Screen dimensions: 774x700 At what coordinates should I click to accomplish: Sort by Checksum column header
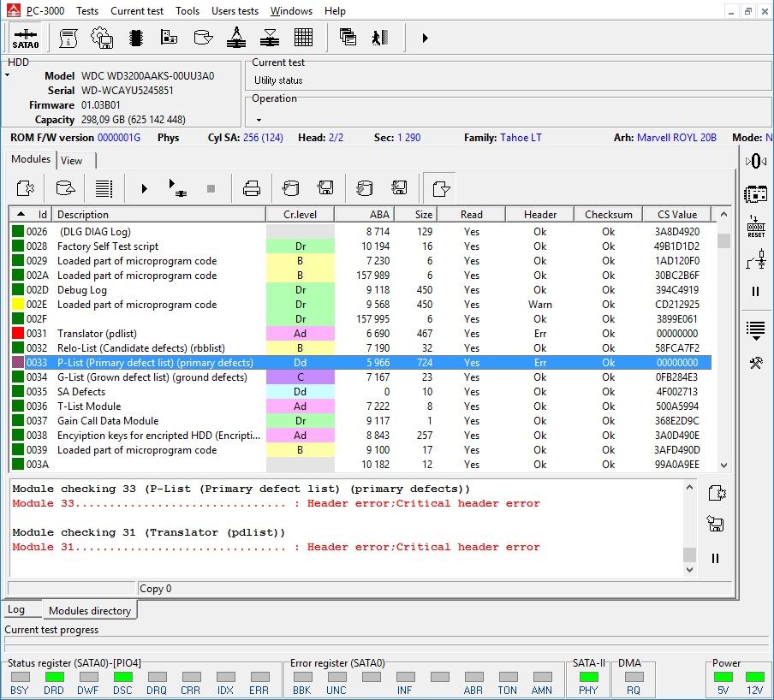(608, 215)
